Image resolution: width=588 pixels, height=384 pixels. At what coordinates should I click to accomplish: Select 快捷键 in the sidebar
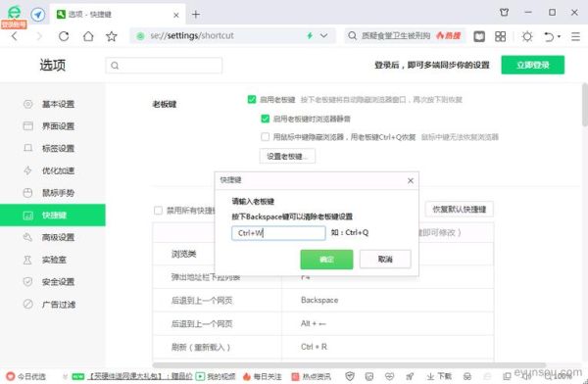point(53,215)
